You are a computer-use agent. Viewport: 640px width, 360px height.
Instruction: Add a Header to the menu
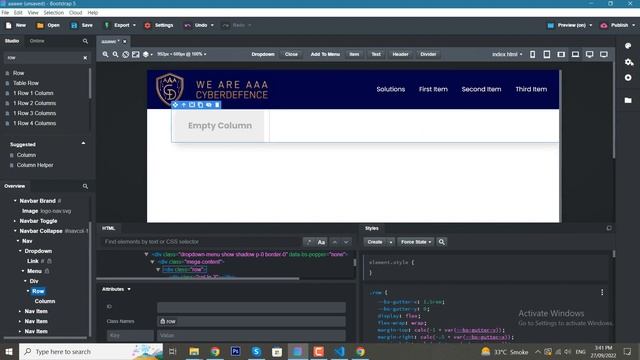[x=400, y=54]
